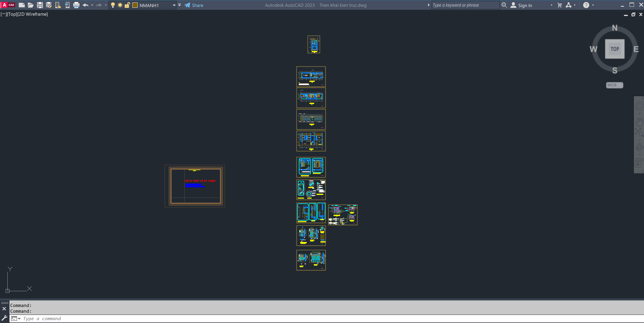644x323 pixels.
Task: Close the command line window
Action: pos(4,309)
